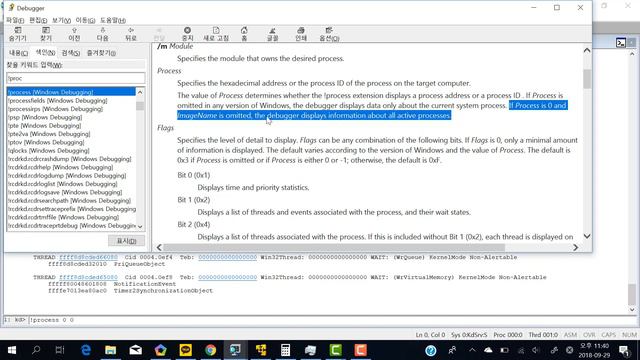Open the notification center icon

pos(624,350)
